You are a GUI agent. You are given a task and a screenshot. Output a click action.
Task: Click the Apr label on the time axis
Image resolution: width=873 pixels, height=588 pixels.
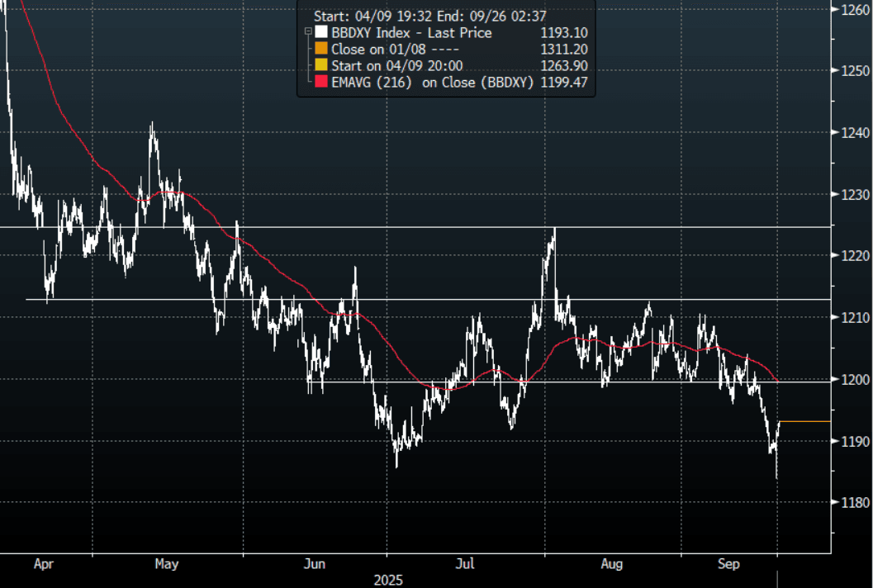click(x=44, y=564)
